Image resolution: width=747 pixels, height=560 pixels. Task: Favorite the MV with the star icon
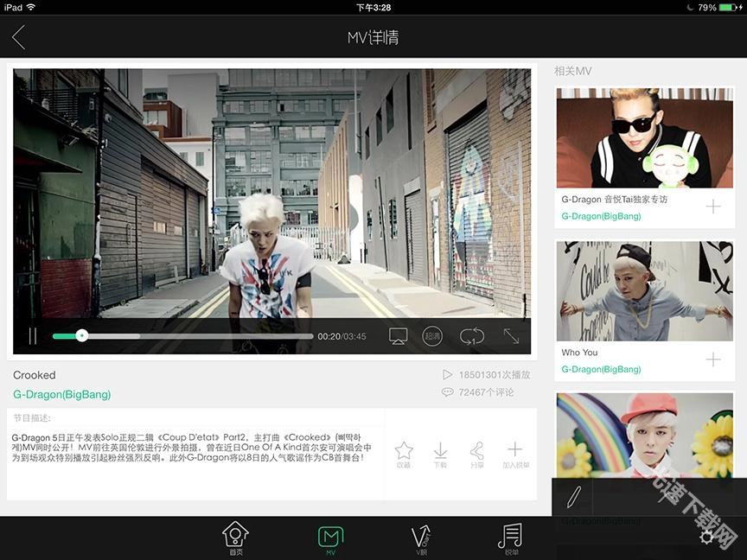coord(404,454)
